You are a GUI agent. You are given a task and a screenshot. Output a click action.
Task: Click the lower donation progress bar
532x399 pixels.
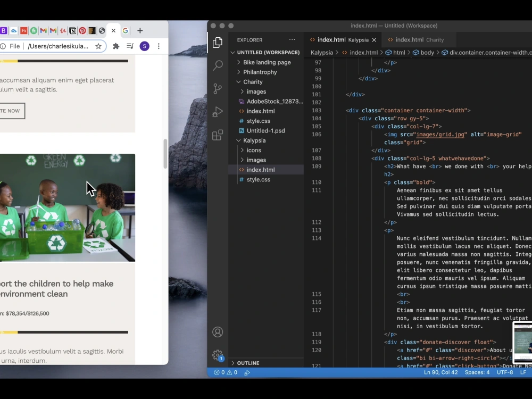(64, 332)
